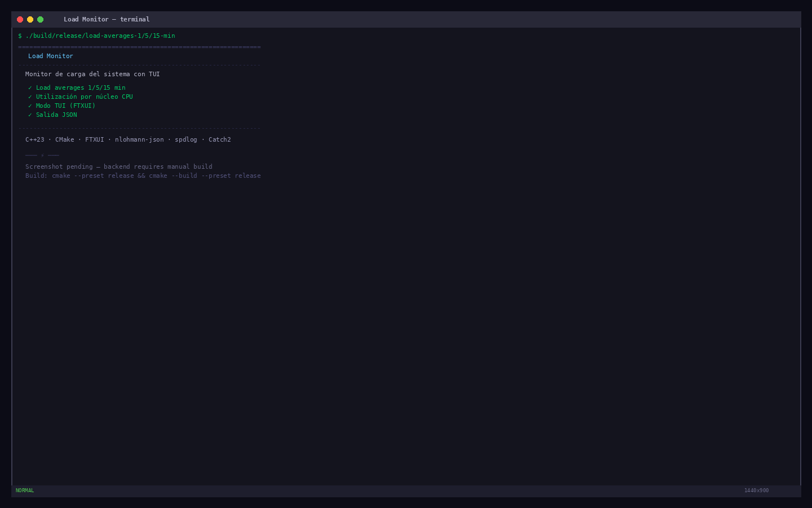Select the Catch2 item in the stack list
This screenshot has height=508, width=812.
(220, 139)
